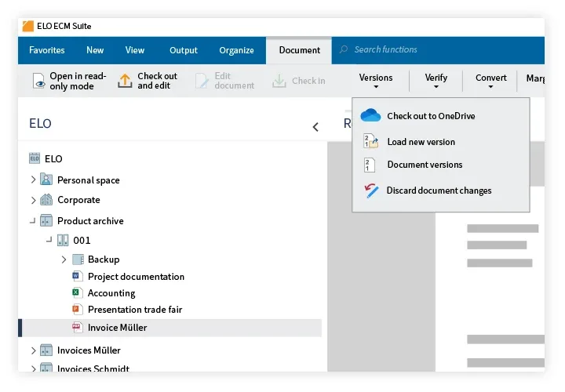Click the Product archive cabinet icon

pyautogui.click(x=46, y=220)
